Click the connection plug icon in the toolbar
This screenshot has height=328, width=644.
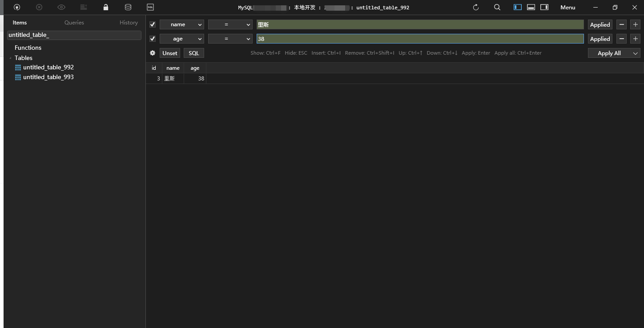[17, 7]
